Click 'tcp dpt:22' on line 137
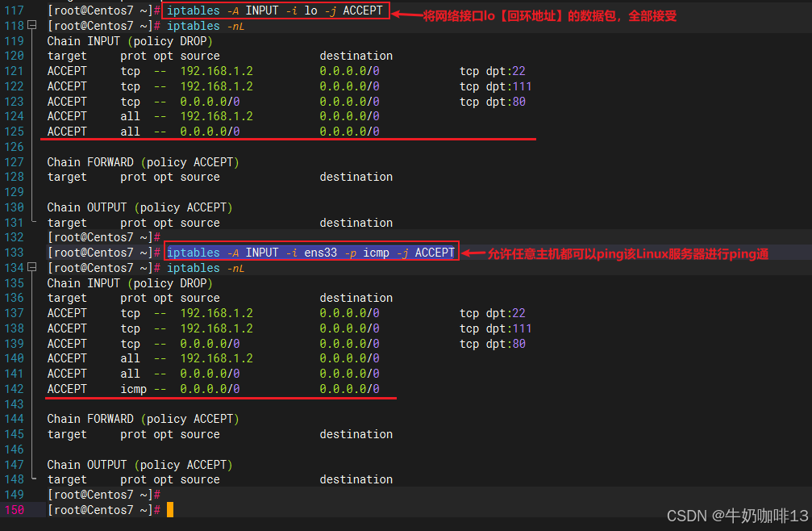 [x=493, y=313]
